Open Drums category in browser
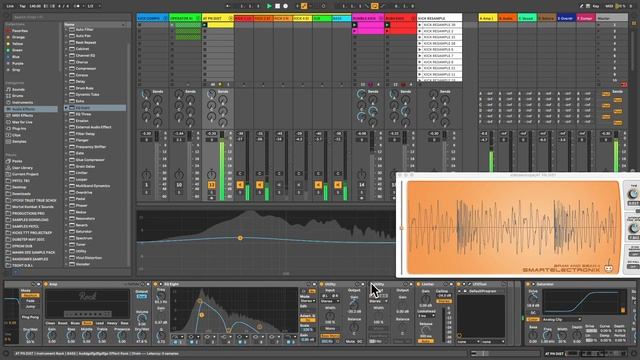Screen dimensions: 640x360 pyautogui.click(x=18, y=96)
